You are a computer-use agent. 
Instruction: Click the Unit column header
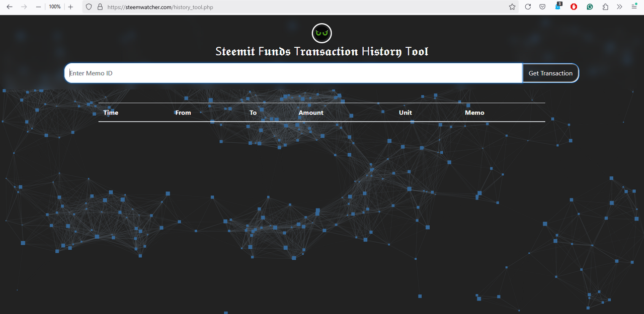[x=406, y=113]
